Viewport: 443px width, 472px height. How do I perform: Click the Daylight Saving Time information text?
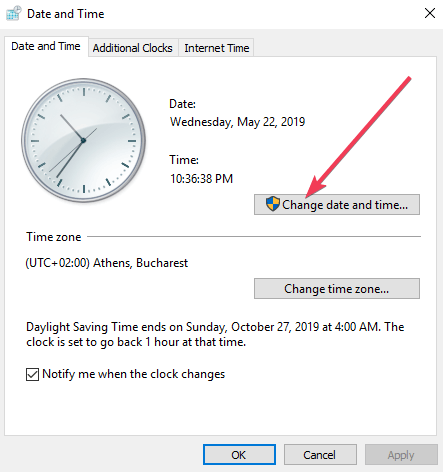(215, 334)
